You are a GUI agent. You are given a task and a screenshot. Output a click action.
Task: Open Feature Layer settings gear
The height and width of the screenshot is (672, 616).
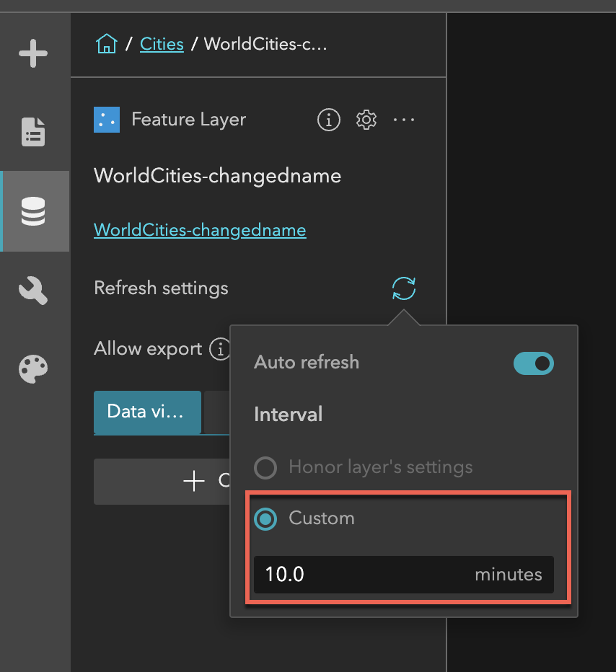click(366, 120)
